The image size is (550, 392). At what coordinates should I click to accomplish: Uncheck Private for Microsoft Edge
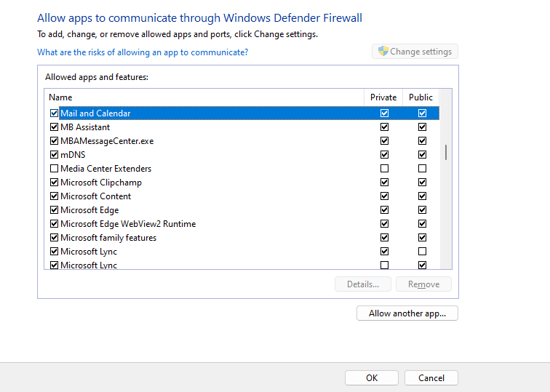point(384,210)
